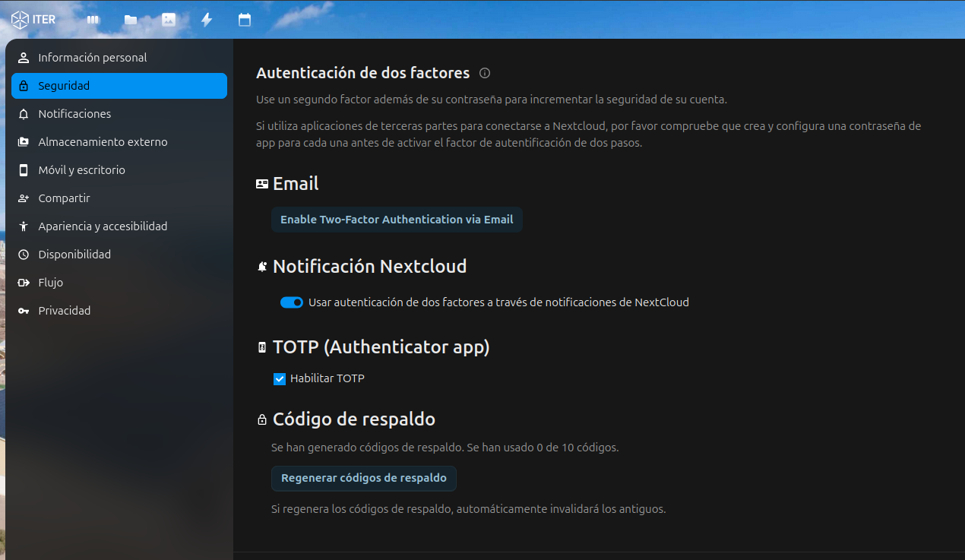The width and height of the screenshot is (965, 560).
Task: Open the Calendar app icon
Action: [245, 20]
